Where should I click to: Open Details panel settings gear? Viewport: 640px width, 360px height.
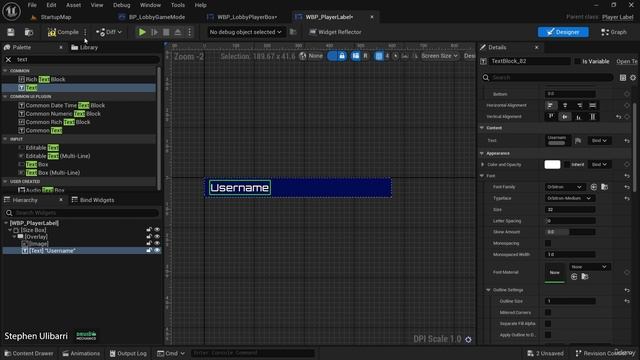pos(633,78)
